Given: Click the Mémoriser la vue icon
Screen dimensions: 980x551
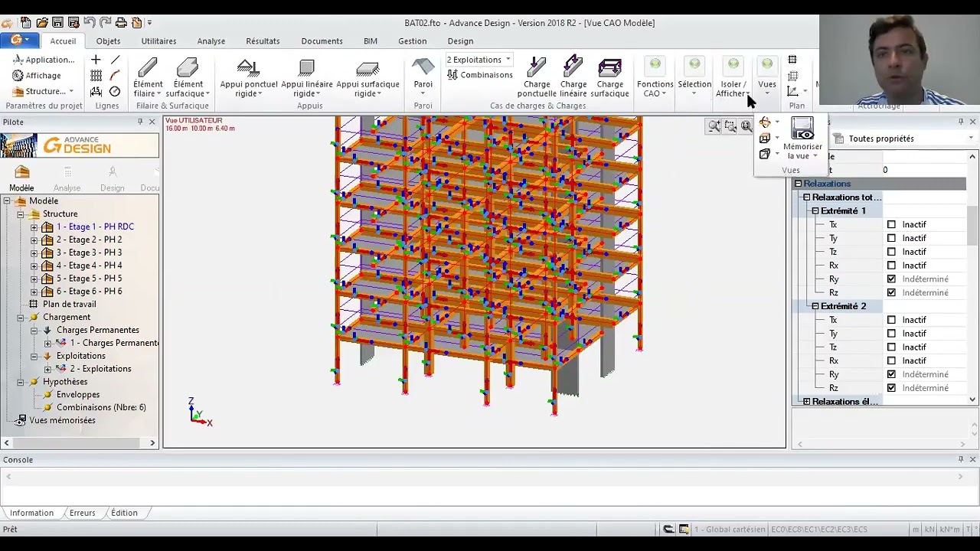Looking at the screenshot, I should [802, 129].
